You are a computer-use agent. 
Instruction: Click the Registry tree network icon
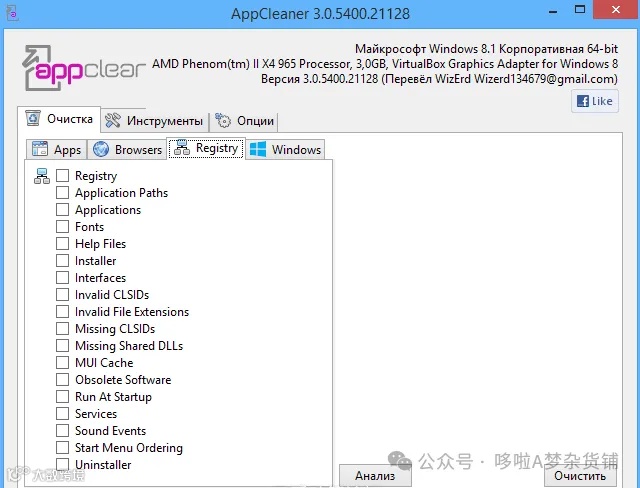pos(42,176)
